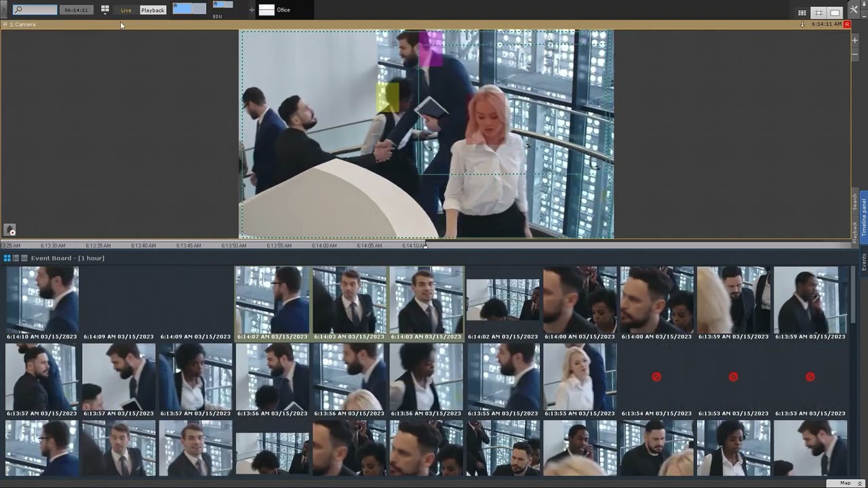Click the magenta face detection box in video
Viewport: 868px width, 488px height.
pyautogui.click(x=431, y=49)
